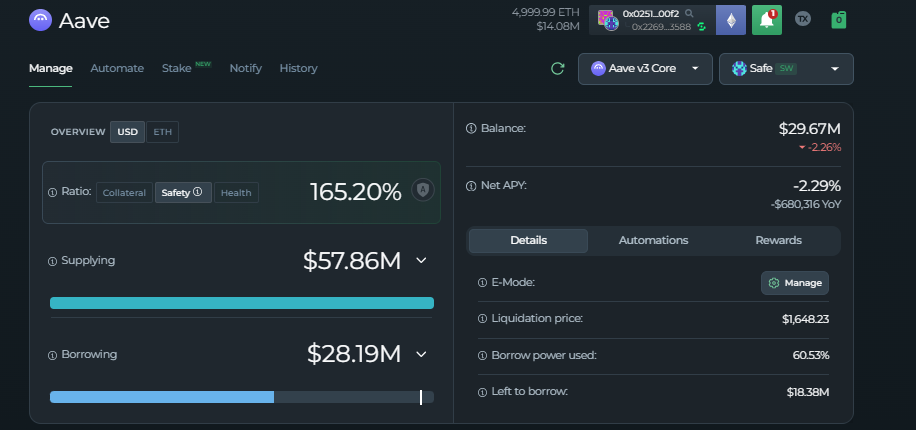Viewport: 916px width, 430px height.
Task: Switch overview currency to ETH
Action: tap(162, 132)
